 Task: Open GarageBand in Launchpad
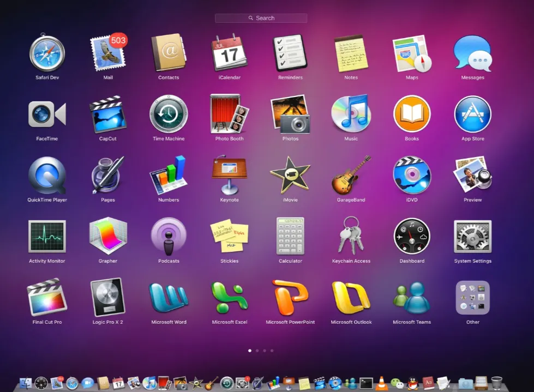pos(351,175)
